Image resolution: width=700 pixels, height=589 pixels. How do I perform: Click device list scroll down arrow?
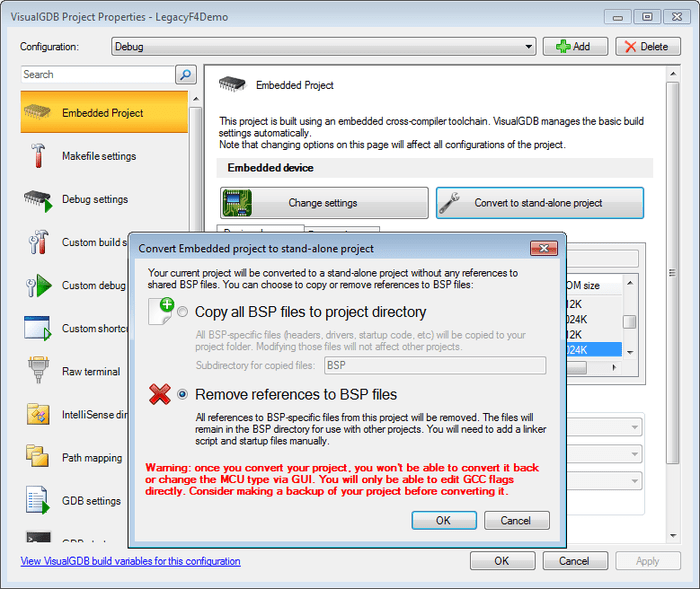pyautogui.click(x=630, y=352)
